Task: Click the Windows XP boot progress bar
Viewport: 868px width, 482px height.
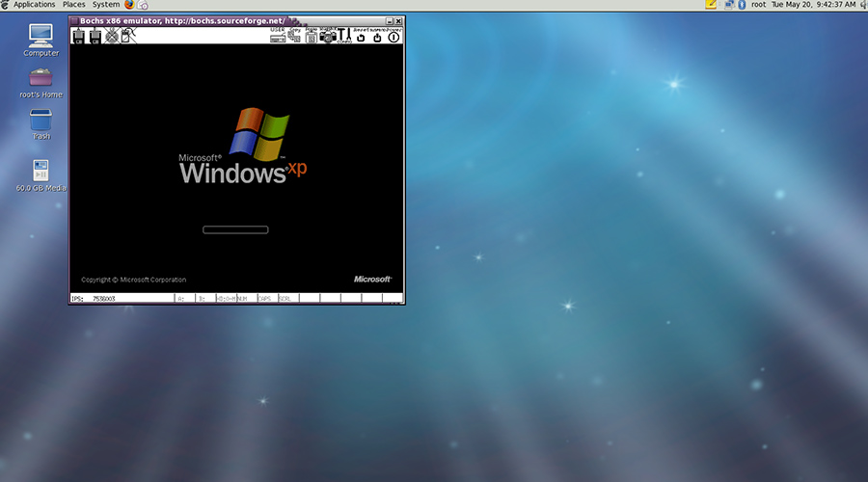Action: (235, 229)
